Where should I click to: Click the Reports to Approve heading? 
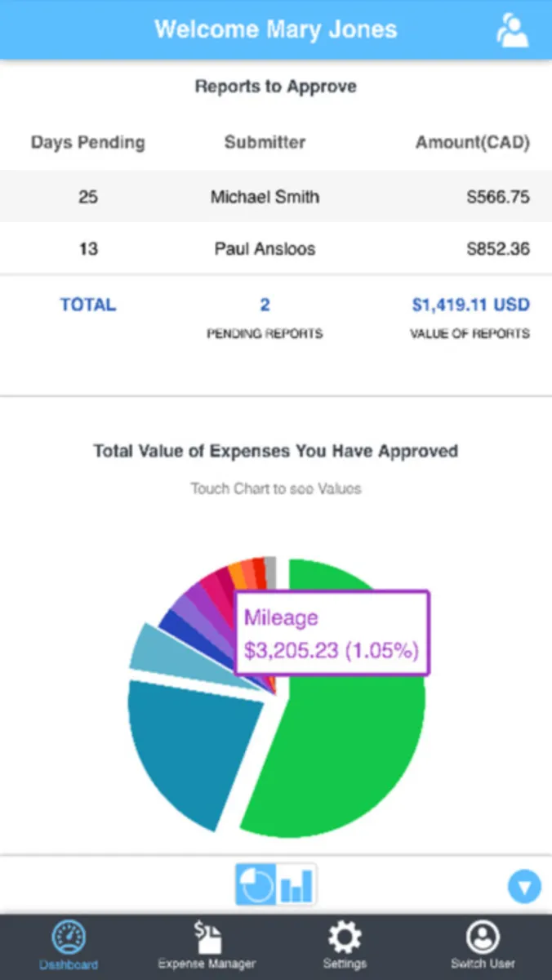(x=276, y=87)
